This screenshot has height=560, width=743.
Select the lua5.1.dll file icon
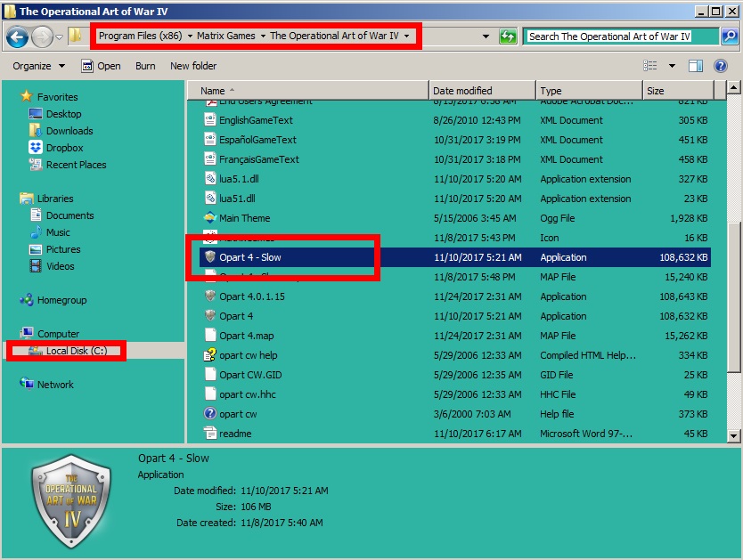(210, 179)
